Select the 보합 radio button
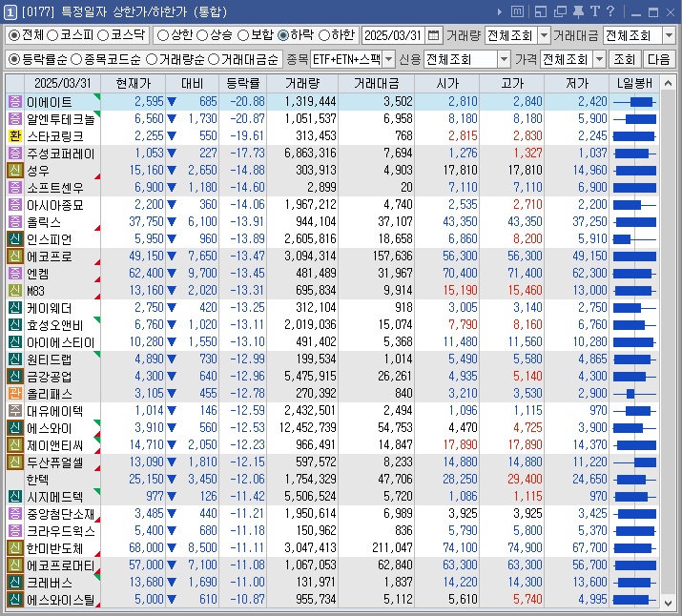 243,35
